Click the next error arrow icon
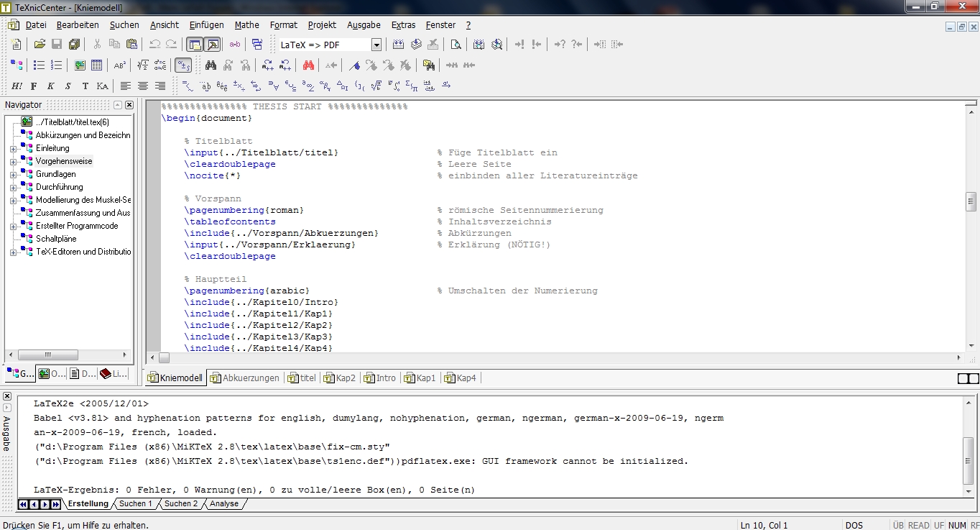This screenshot has height=530, width=980. coord(519,45)
